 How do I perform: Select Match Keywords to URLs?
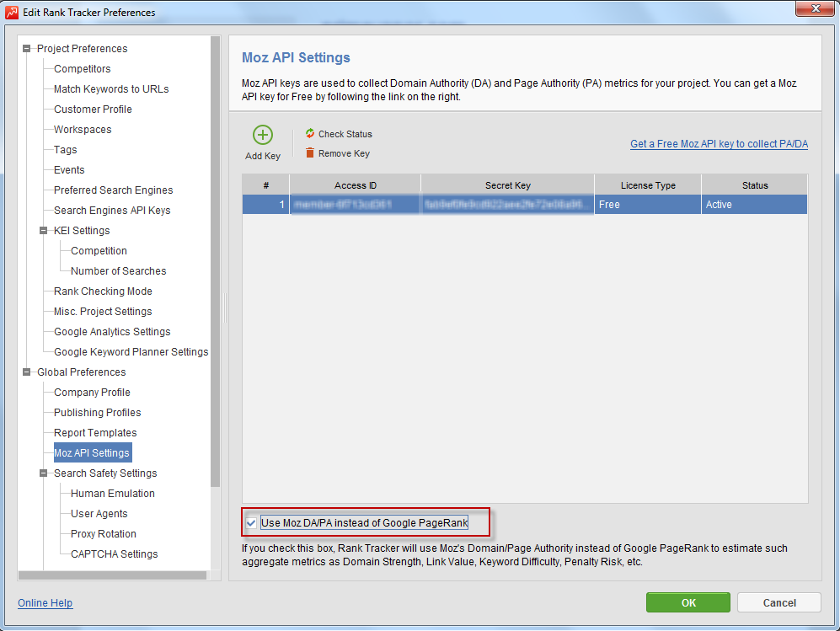click(111, 89)
